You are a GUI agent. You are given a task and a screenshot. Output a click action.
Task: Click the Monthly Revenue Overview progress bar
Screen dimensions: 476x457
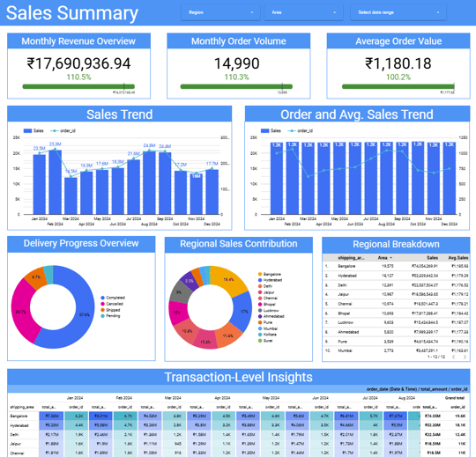click(x=78, y=86)
